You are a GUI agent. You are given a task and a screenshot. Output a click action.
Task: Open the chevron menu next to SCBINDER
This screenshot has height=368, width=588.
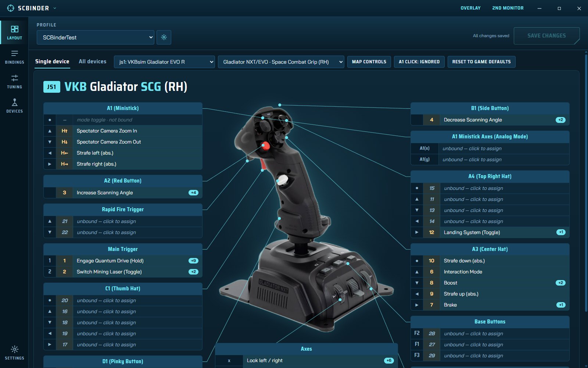(55, 8)
